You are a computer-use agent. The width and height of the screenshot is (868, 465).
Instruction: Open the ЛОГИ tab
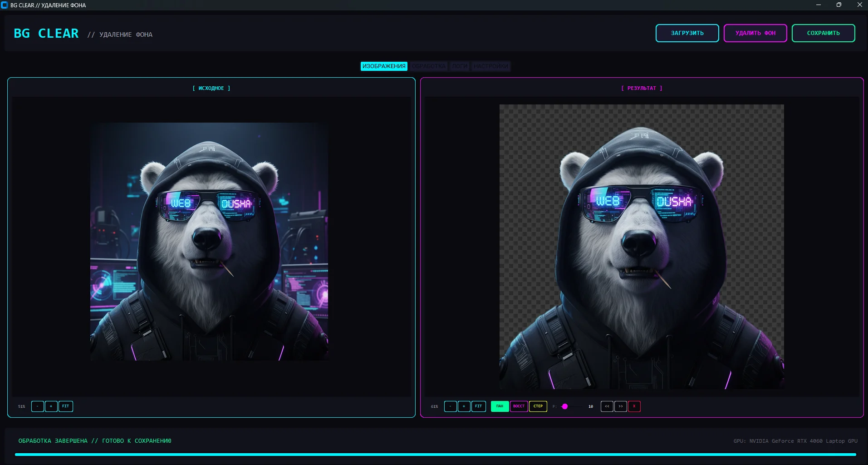pyautogui.click(x=459, y=66)
